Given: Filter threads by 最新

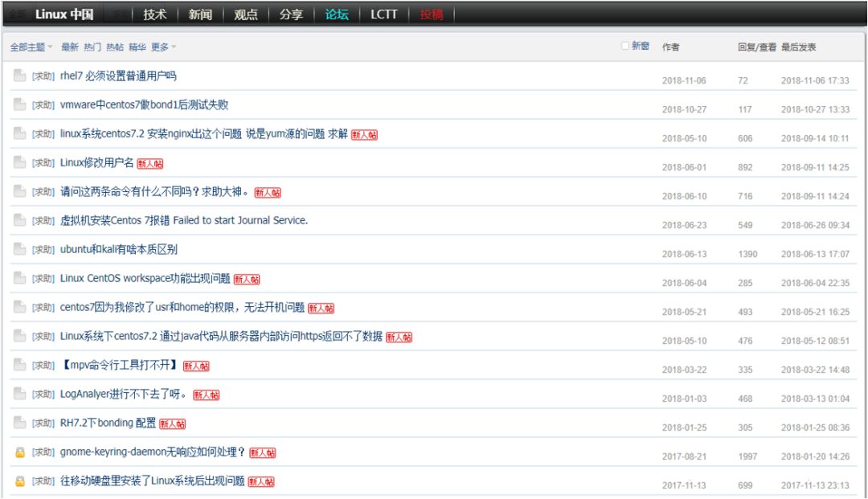Looking at the screenshot, I should click(x=70, y=47).
